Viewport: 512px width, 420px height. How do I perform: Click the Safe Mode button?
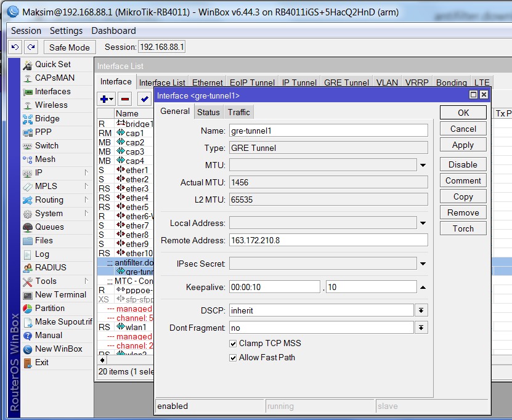pos(70,47)
